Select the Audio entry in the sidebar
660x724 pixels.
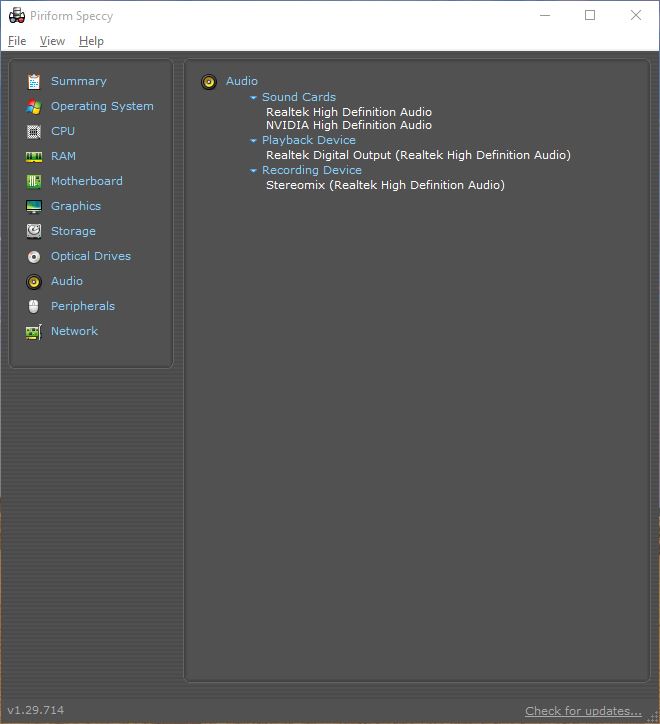click(x=67, y=281)
